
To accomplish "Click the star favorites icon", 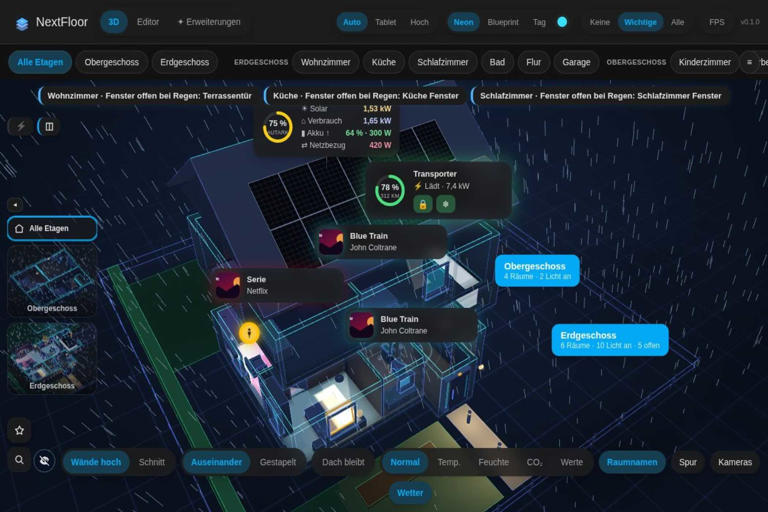I will [20, 430].
